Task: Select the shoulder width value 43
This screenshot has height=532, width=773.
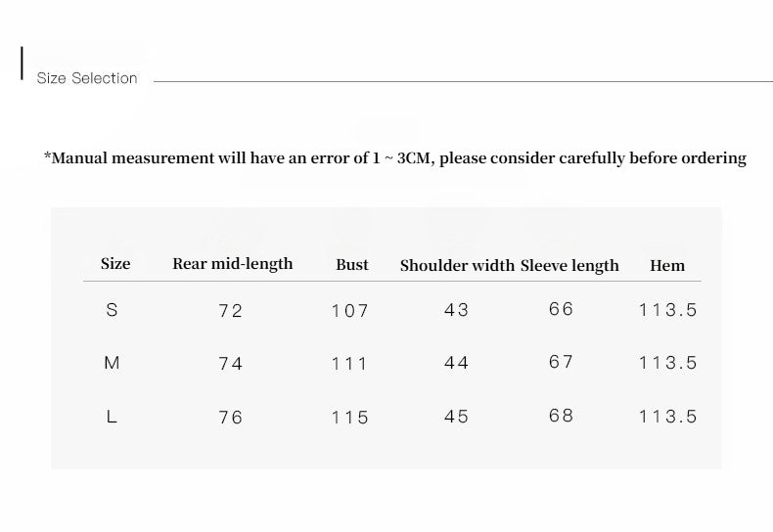Action: tap(456, 310)
